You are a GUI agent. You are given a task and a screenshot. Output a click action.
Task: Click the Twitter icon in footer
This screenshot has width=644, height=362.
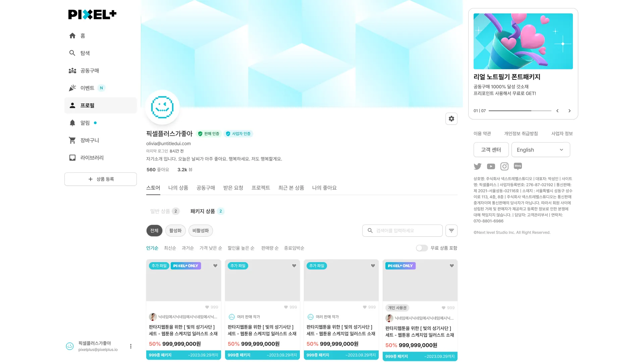coord(477,166)
